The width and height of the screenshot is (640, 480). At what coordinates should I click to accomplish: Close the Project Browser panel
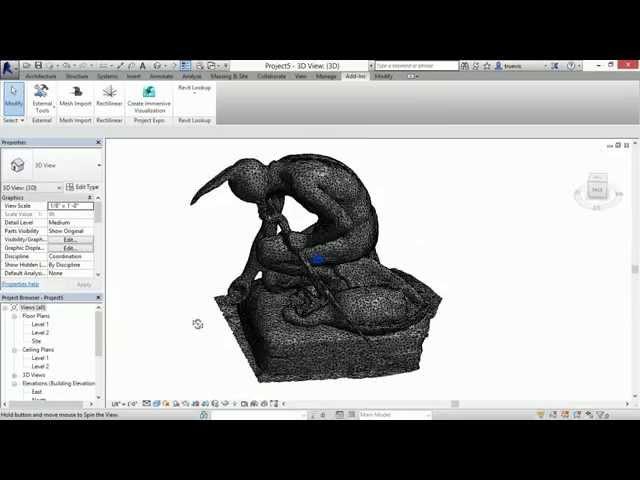point(98,298)
